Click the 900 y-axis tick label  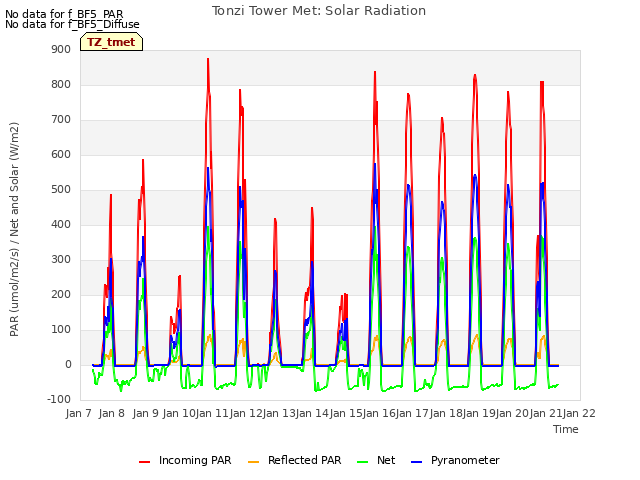61,49
